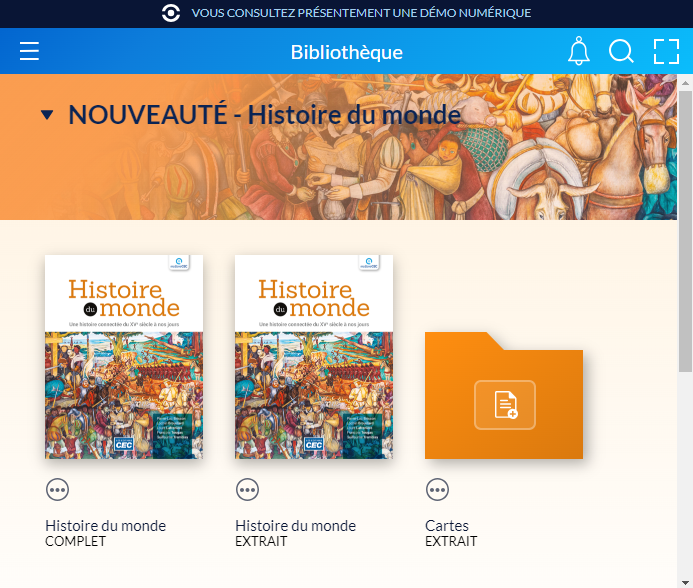The width and height of the screenshot is (693, 588).
Task: Open the Cartes EXTRAIT orange folder
Action: tap(504, 395)
